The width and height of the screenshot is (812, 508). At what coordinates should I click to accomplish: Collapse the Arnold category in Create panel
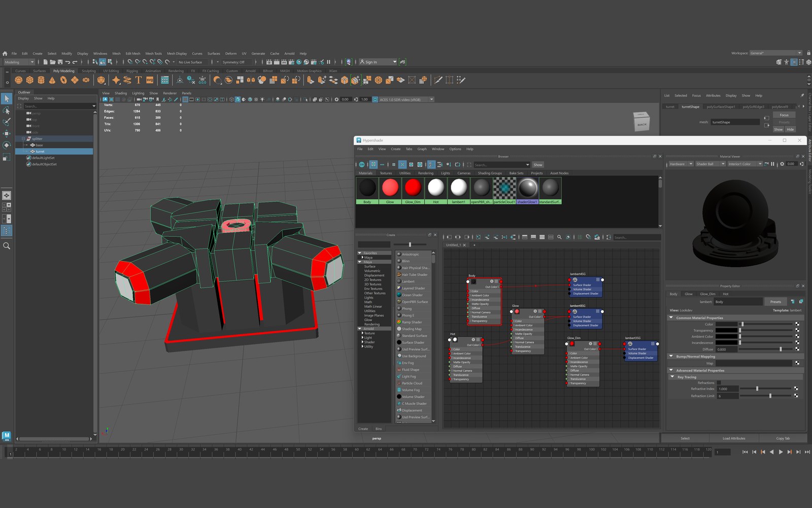360,329
